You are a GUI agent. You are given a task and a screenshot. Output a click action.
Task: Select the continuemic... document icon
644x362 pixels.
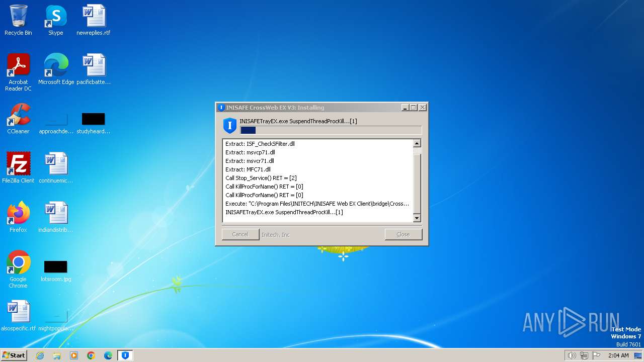(x=56, y=168)
